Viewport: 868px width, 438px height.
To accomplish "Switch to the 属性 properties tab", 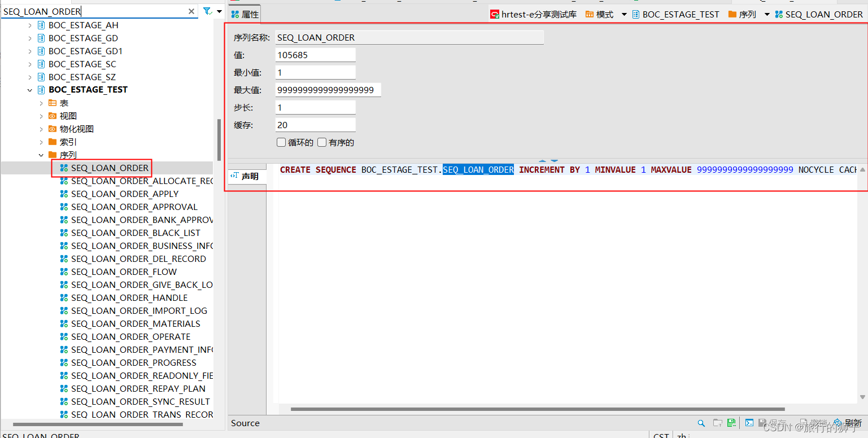I will click(x=245, y=14).
